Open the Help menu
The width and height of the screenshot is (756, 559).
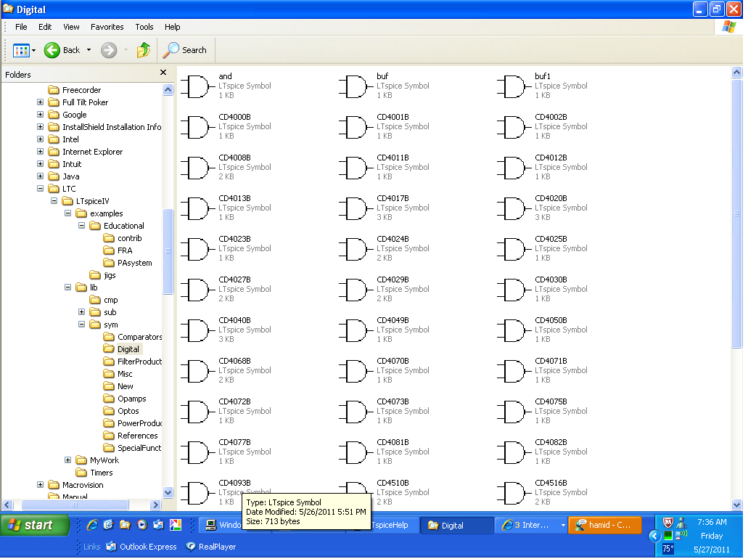[x=172, y=27]
